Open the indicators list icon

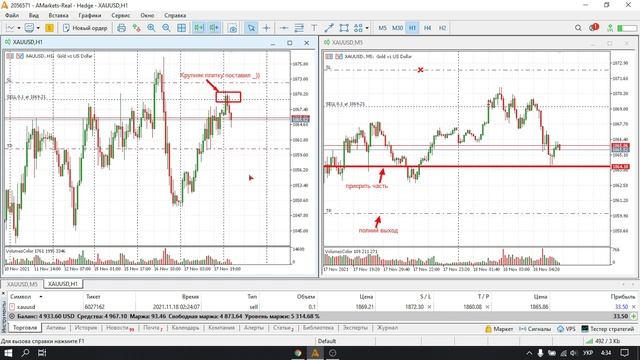click(136, 28)
